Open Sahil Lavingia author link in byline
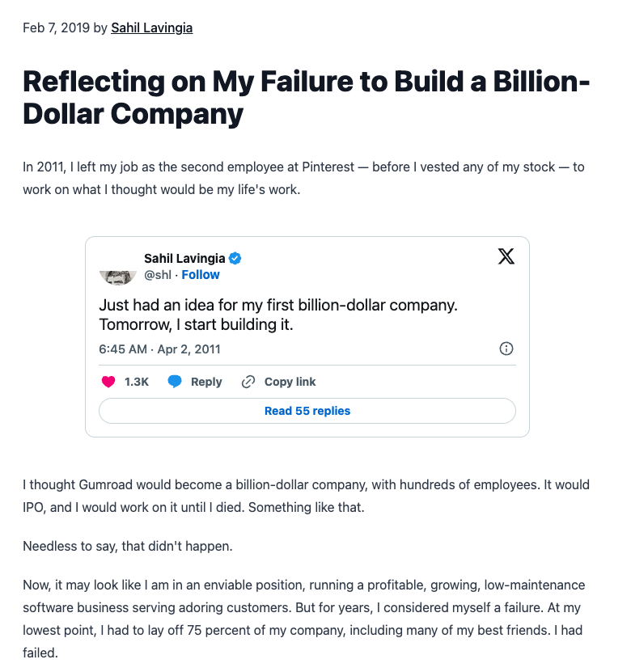The height and width of the screenshot is (672, 631). pyautogui.click(x=151, y=28)
